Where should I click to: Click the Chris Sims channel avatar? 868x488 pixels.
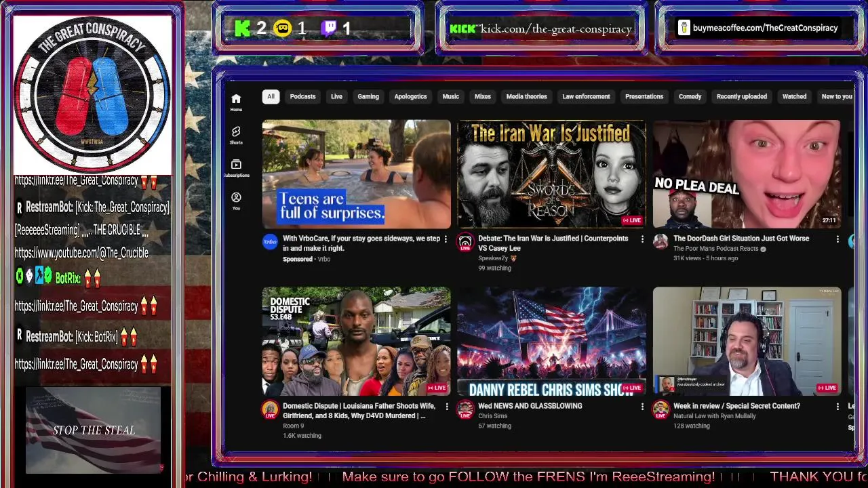[x=465, y=409]
